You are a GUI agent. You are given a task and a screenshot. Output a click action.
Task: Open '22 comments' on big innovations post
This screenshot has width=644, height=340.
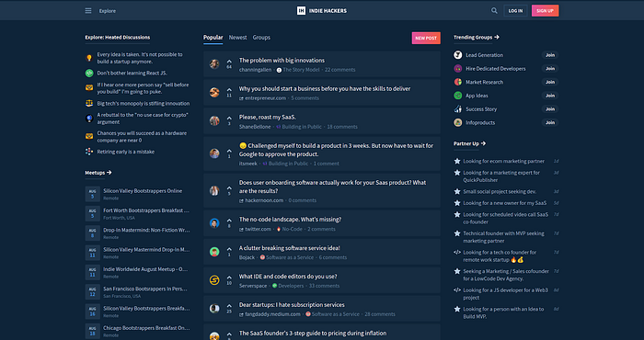340,70
